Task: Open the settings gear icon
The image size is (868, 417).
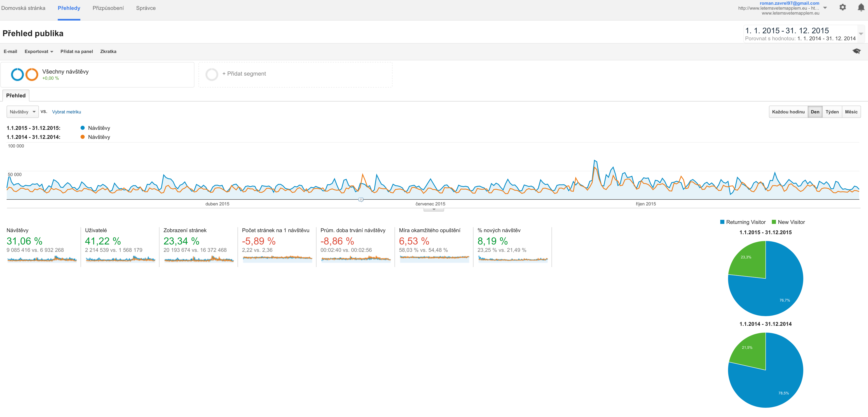Action: click(x=842, y=7)
